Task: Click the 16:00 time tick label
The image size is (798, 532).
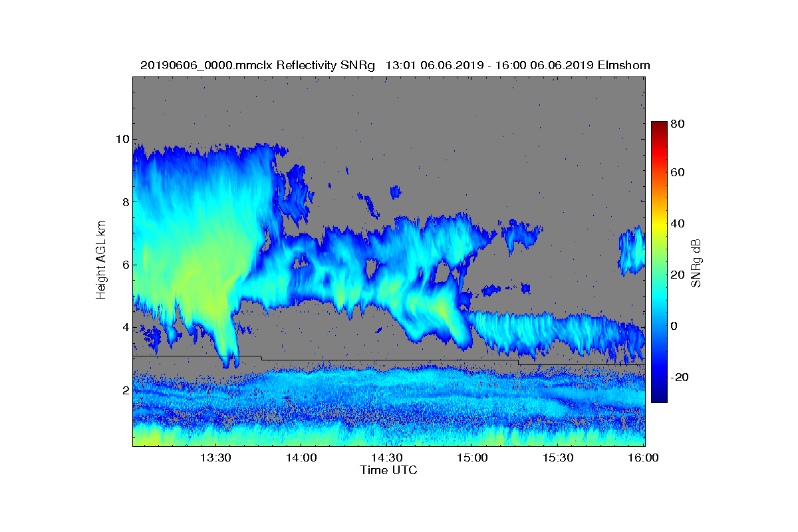Action: coord(644,458)
